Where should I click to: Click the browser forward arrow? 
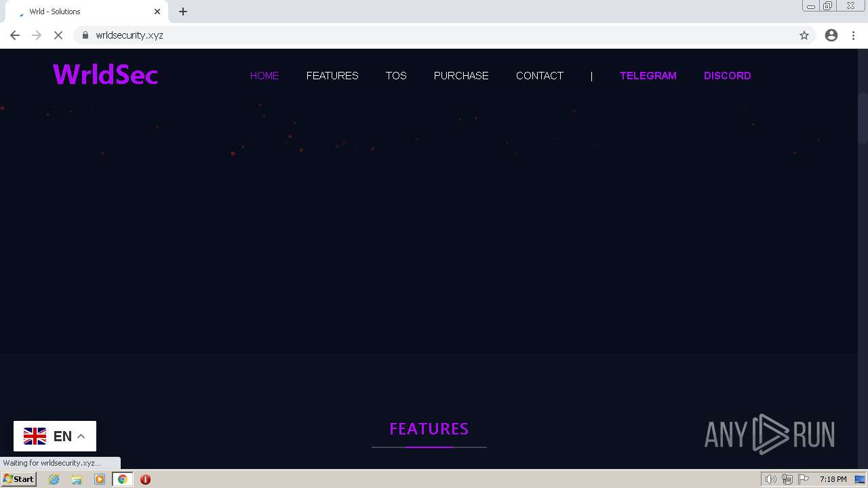(37, 35)
